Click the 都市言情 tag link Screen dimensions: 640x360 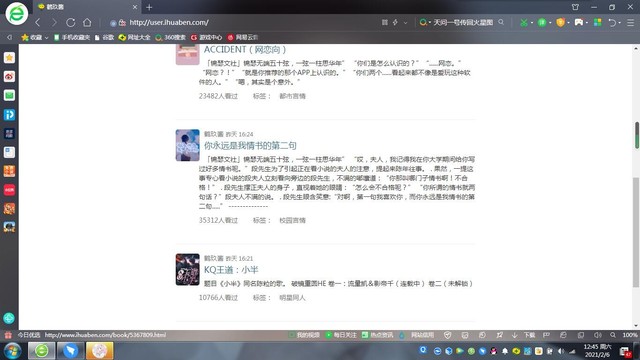point(292,96)
